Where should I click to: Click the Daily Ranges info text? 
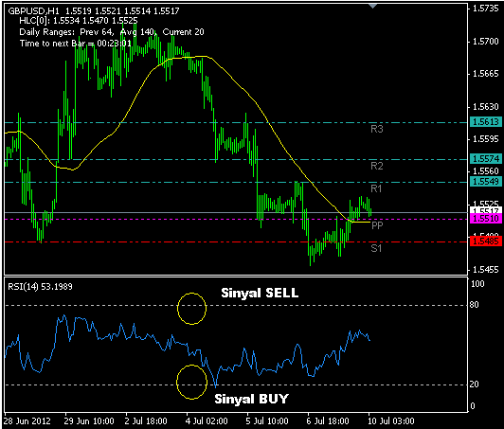tap(112, 32)
